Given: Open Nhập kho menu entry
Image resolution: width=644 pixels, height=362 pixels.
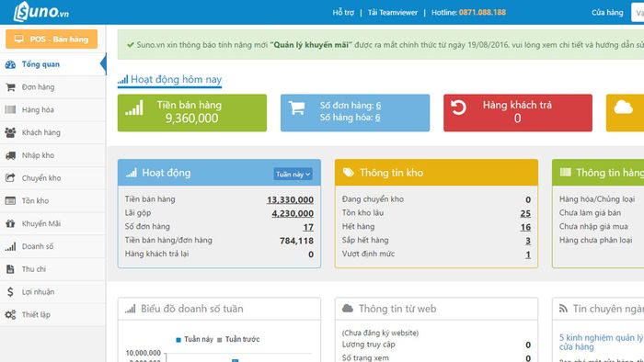Looking at the screenshot, I should (52, 155).
